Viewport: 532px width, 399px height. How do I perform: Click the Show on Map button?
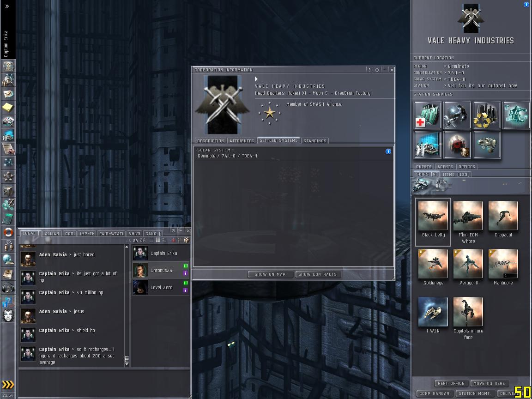coord(270,274)
